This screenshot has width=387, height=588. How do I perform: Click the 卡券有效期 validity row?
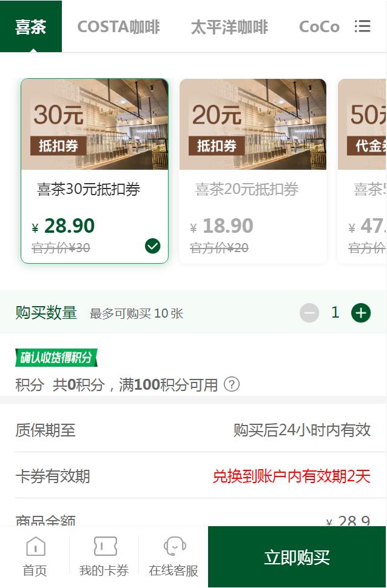point(193,476)
